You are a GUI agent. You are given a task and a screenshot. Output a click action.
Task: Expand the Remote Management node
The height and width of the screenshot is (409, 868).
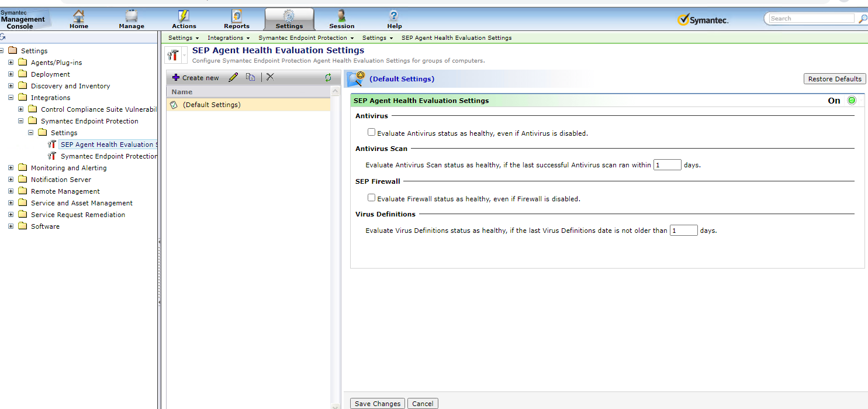pyautogui.click(x=11, y=191)
